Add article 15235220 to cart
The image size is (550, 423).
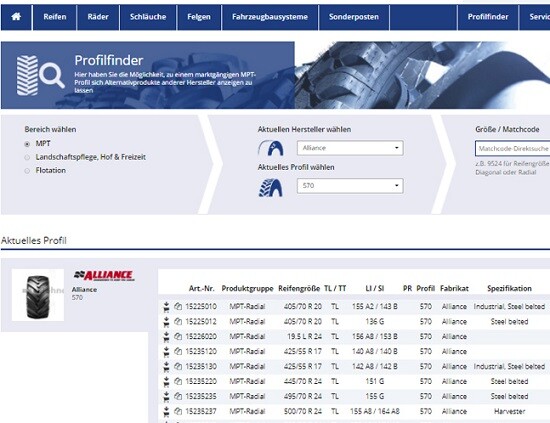(x=166, y=382)
